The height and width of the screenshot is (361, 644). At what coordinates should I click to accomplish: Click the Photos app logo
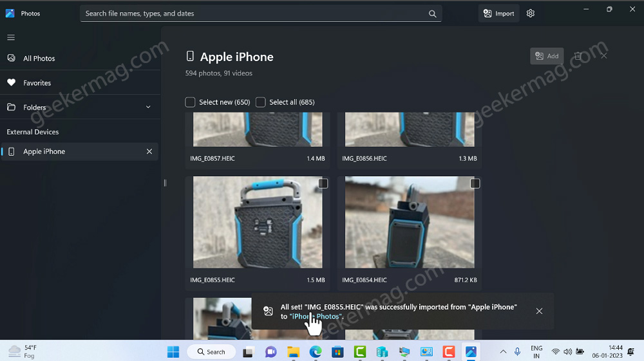click(10, 14)
